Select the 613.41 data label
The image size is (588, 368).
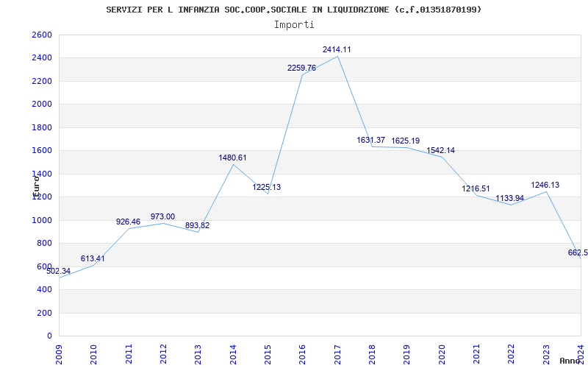93,259
